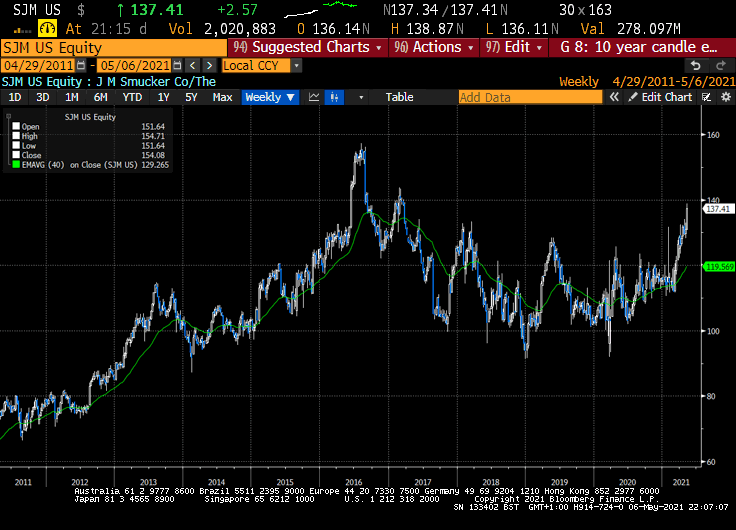736x530 pixels.
Task: Toggle the High series legend box
Action: 15,134
